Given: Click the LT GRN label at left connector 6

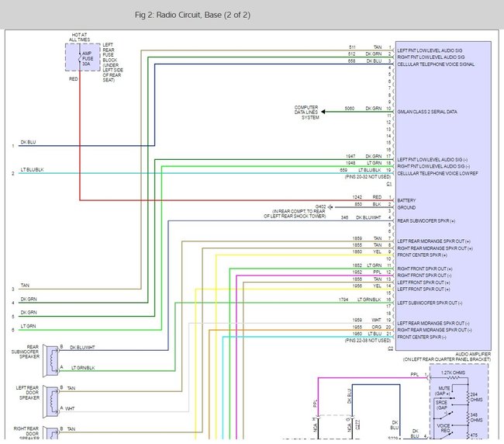Looking at the screenshot, I should pos(28,326).
